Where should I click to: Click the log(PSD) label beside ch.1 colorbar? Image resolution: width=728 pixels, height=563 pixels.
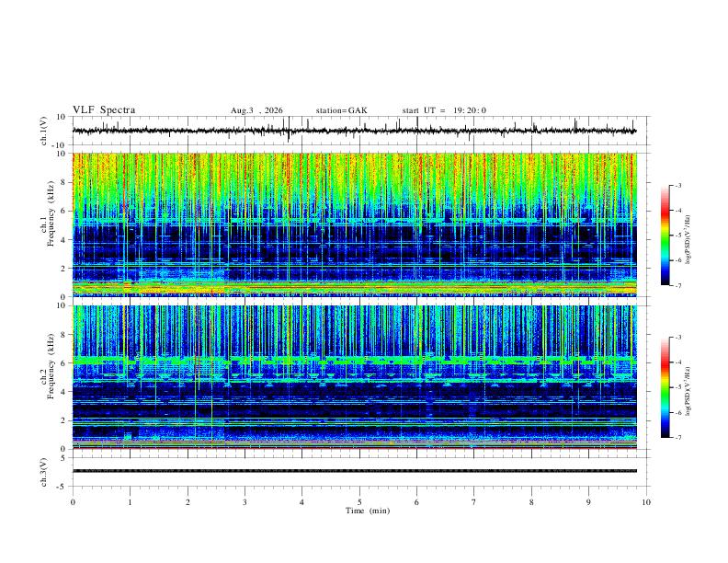tap(688, 239)
